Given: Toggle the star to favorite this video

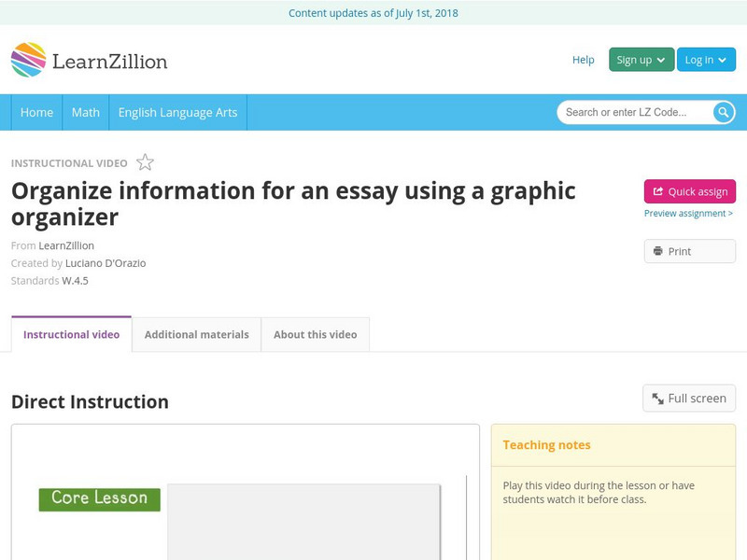Looking at the screenshot, I should 145,161.
